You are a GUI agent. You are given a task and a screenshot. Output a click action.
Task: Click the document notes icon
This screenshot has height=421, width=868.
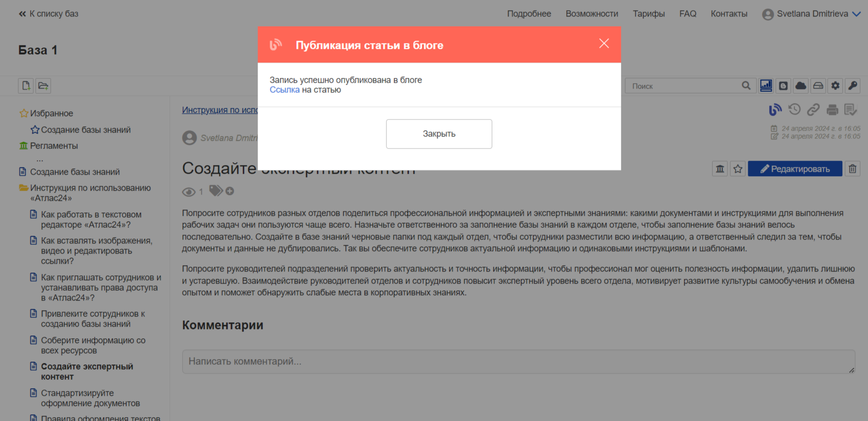tap(851, 110)
